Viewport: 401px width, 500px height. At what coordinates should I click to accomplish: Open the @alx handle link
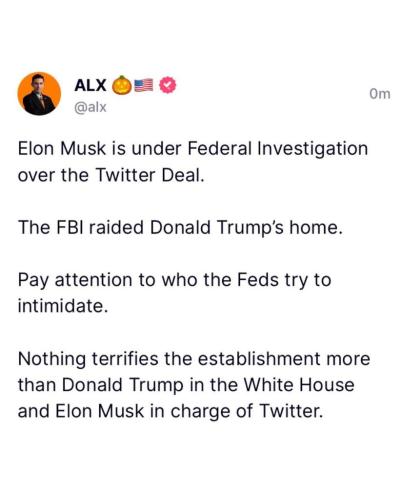click(90, 107)
